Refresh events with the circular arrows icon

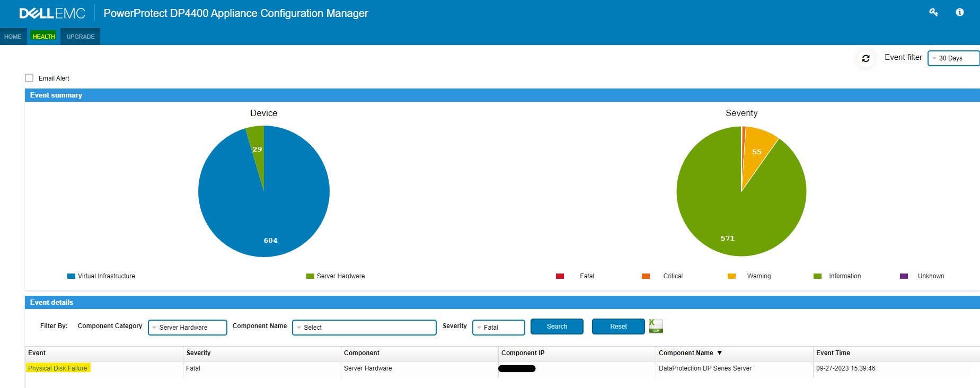pyautogui.click(x=866, y=58)
